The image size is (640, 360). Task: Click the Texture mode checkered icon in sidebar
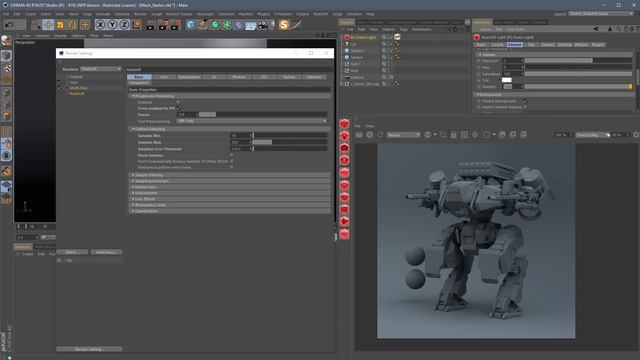click(7, 68)
